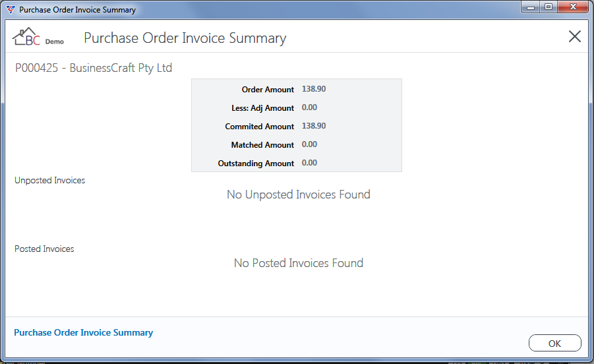Click the BusinessCraft app icon in the title bar

tap(11, 9)
